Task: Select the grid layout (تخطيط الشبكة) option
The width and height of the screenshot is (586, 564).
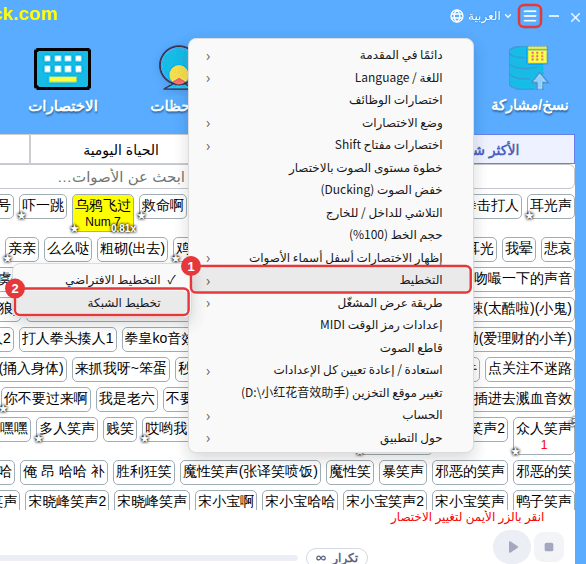Action: pos(102,302)
